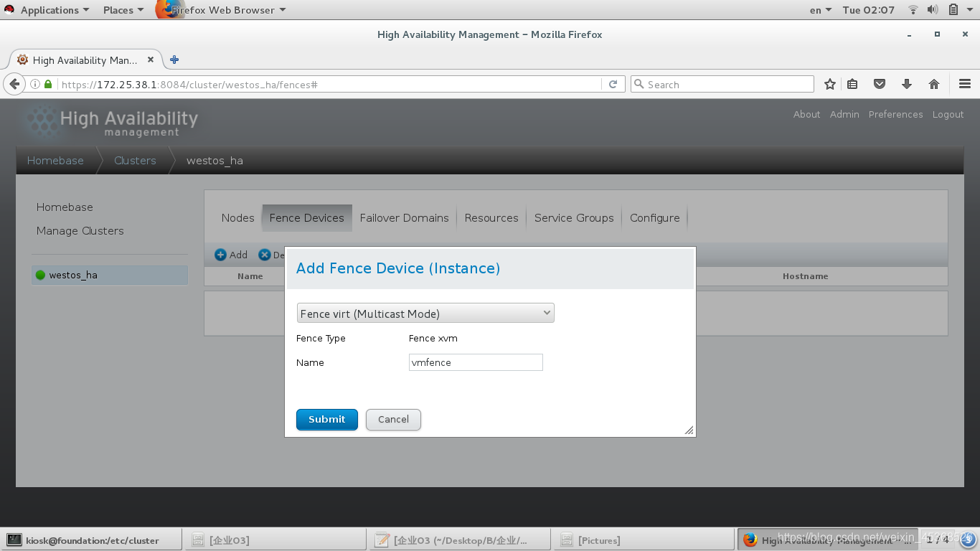Switch to the Fence Devices tab
980x551 pixels.
pos(306,218)
